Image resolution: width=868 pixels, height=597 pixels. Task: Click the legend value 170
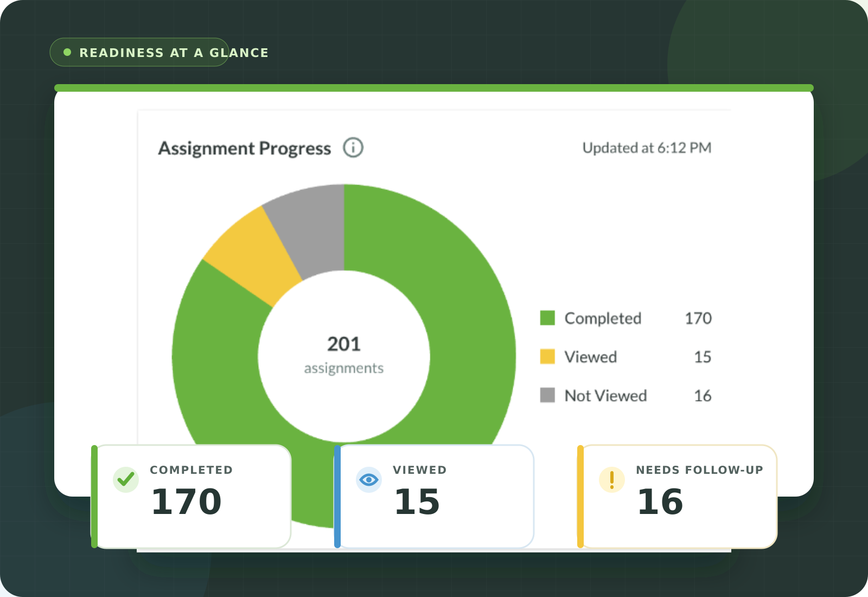coord(698,318)
